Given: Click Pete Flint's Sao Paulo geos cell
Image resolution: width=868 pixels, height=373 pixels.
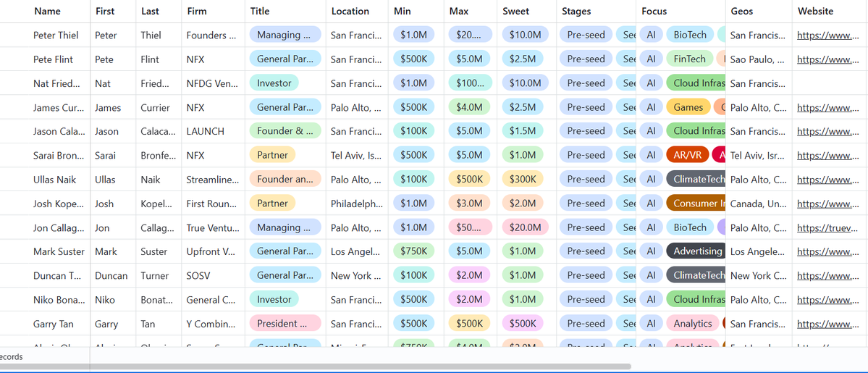Looking at the screenshot, I should click(x=758, y=59).
